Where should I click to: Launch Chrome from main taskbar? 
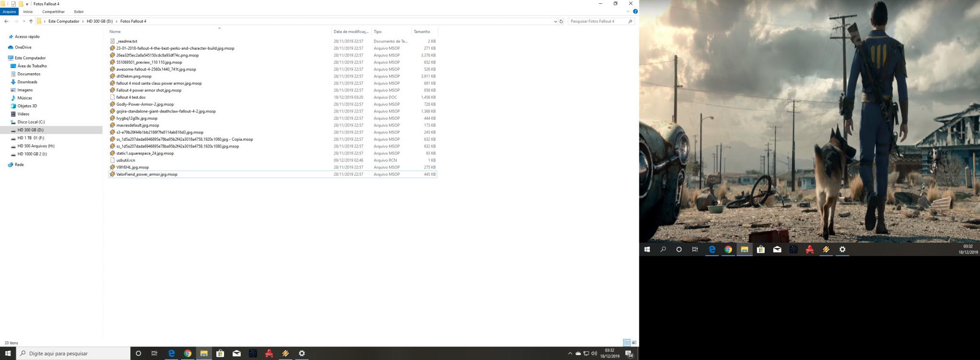(188, 353)
